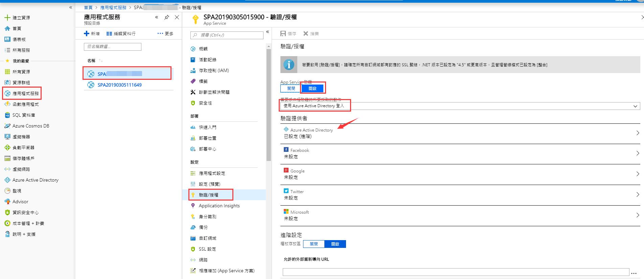
Task: Open the More ellipsis menu
Action: tap(165, 33)
